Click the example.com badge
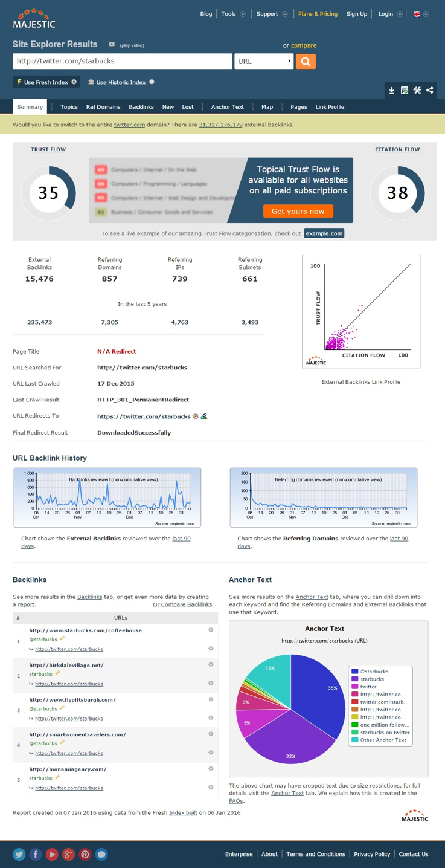The height and width of the screenshot is (868, 445). [x=324, y=233]
